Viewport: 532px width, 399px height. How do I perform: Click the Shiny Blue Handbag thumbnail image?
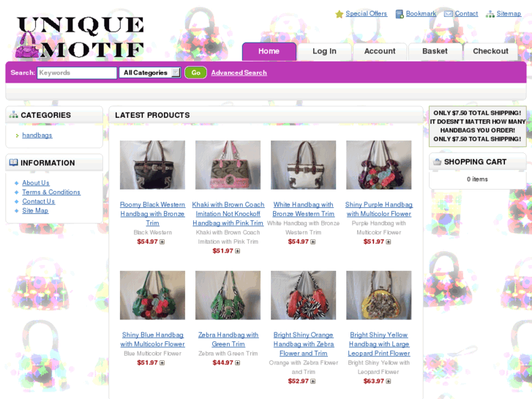152,295
